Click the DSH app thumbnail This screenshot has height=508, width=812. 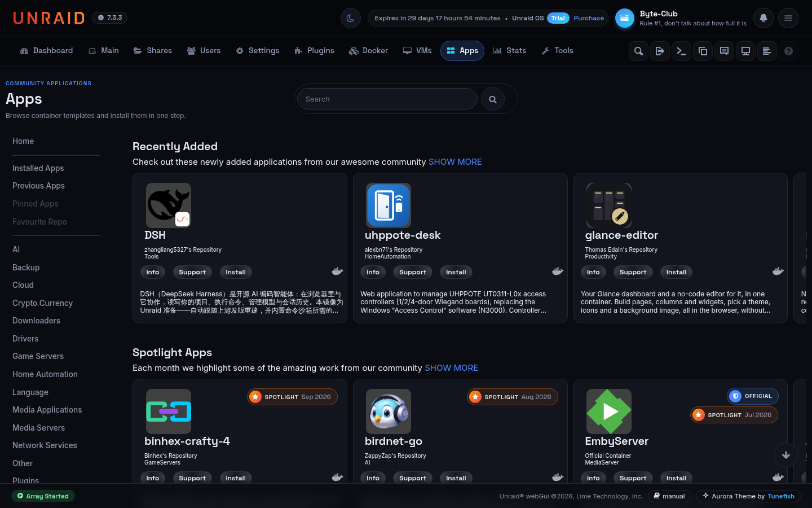click(x=169, y=205)
